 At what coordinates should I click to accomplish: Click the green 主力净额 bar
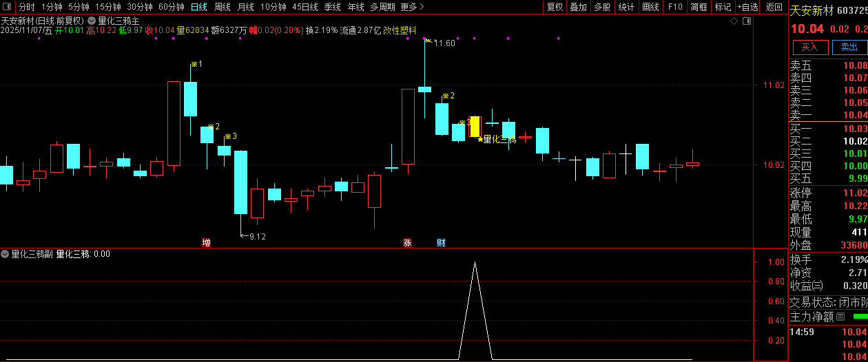860,317
